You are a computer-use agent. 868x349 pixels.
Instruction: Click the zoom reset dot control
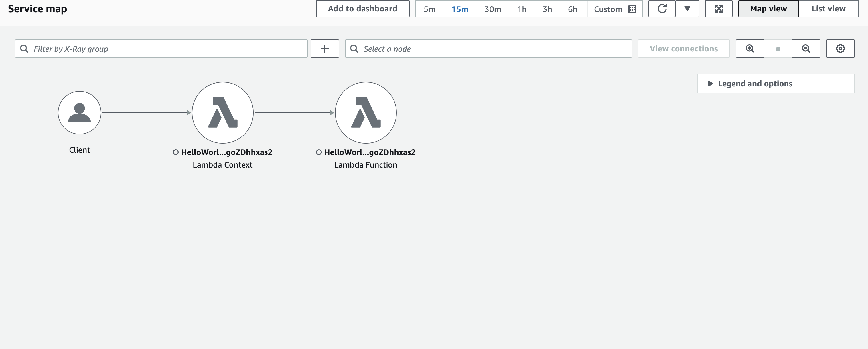click(778, 49)
